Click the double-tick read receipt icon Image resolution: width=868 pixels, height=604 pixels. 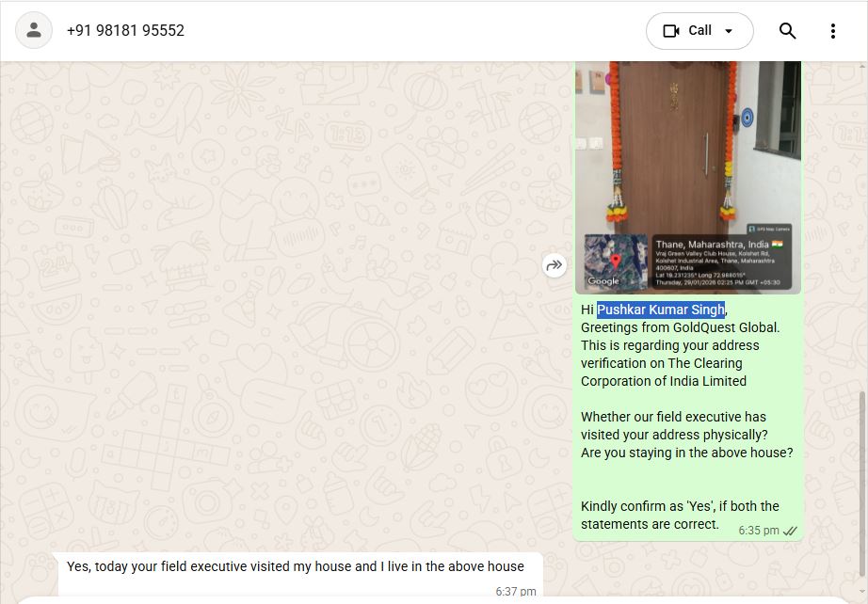point(790,531)
